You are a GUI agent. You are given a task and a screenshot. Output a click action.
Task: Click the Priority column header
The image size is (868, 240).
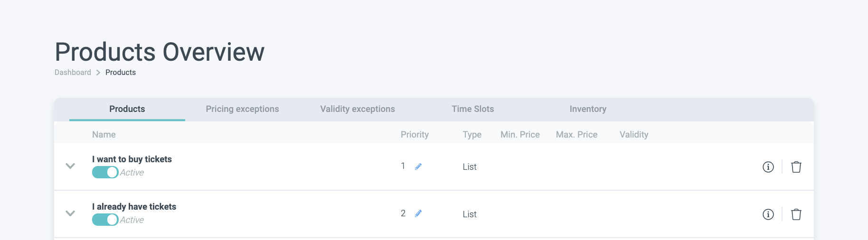[415, 135]
